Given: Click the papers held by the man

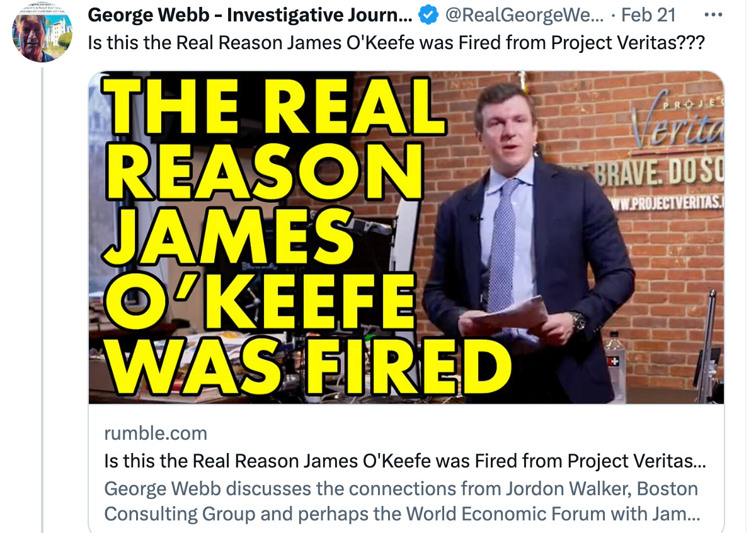Looking at the screenshot, I should coord(509,316).
